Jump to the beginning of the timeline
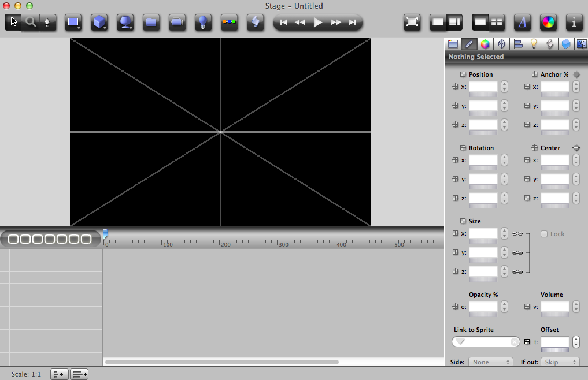Screen dimensions: 588x380 point(283,23)
